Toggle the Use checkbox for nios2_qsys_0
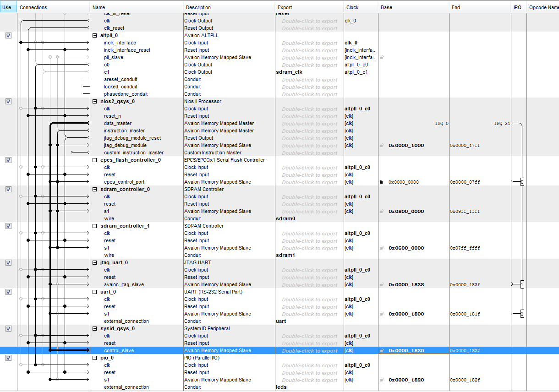 pos(8,102)
